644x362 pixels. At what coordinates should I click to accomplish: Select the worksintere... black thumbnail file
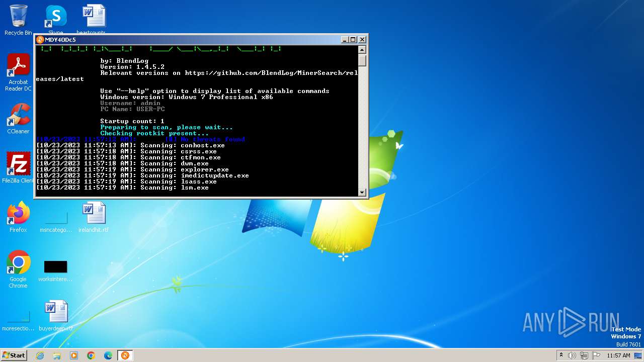point(56,270)
